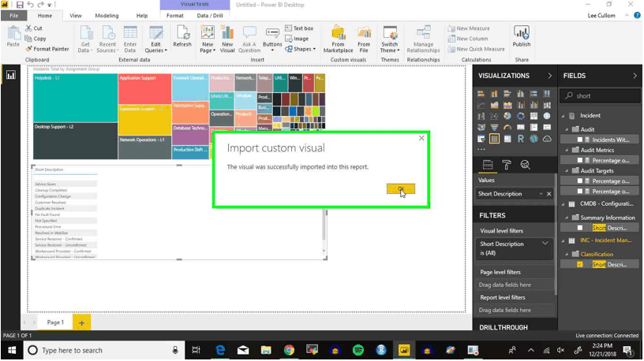The height and width of the screenshot is (361, 644).
Task: Select the Page 1 tab
Action: (x=55, y=322)
